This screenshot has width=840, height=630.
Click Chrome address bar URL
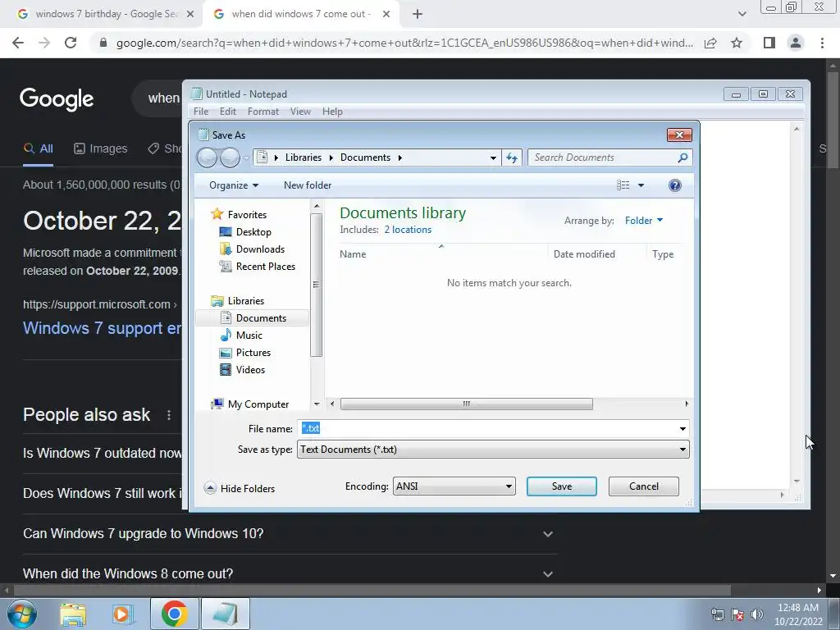point(404,43)
